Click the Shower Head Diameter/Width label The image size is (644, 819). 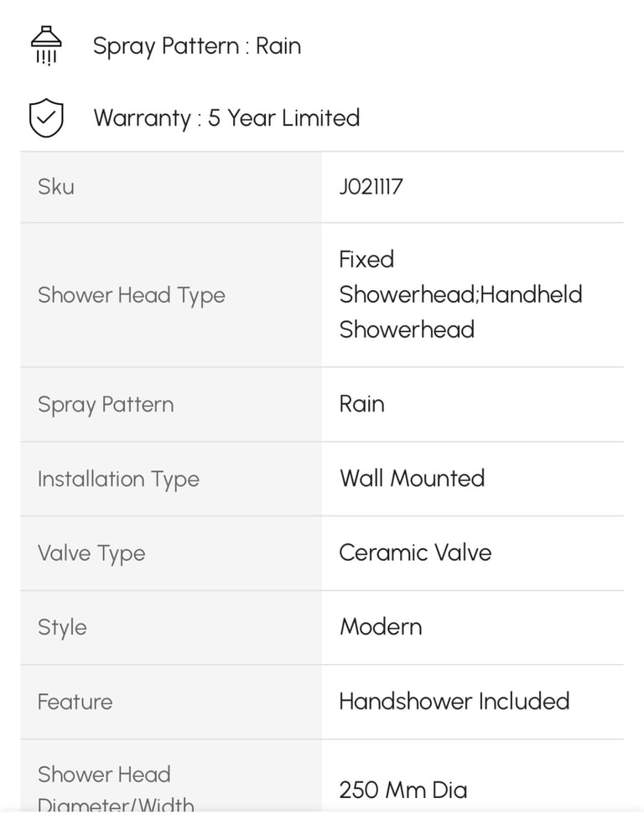pyautogui.click(x=116, y=789)
